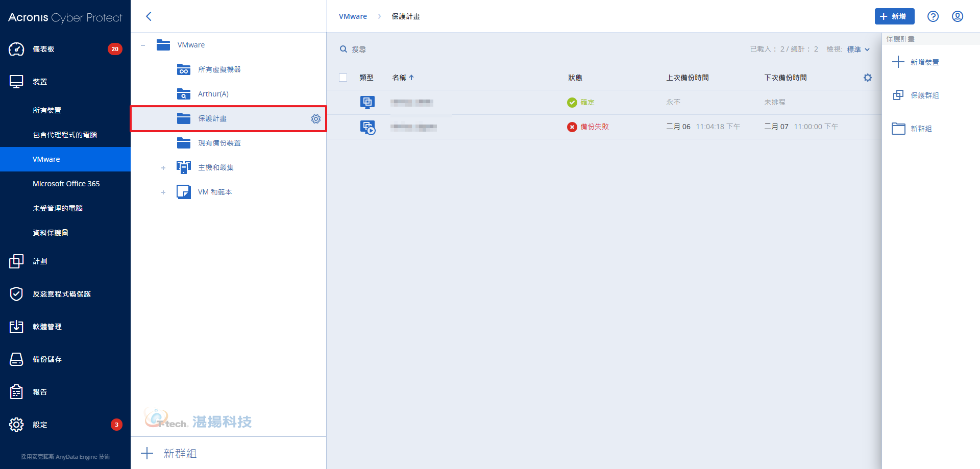Select the Arthur(A) tree item label

click(213, 94)
